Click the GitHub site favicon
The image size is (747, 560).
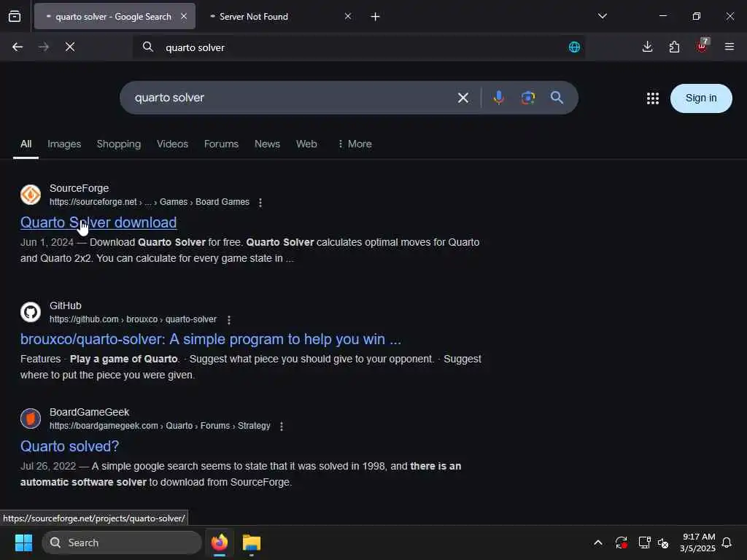tap(31, 312)
